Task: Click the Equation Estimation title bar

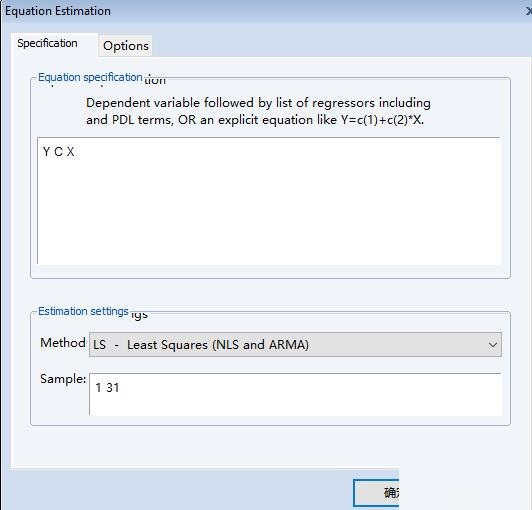Action: click(x=266, y=11)
